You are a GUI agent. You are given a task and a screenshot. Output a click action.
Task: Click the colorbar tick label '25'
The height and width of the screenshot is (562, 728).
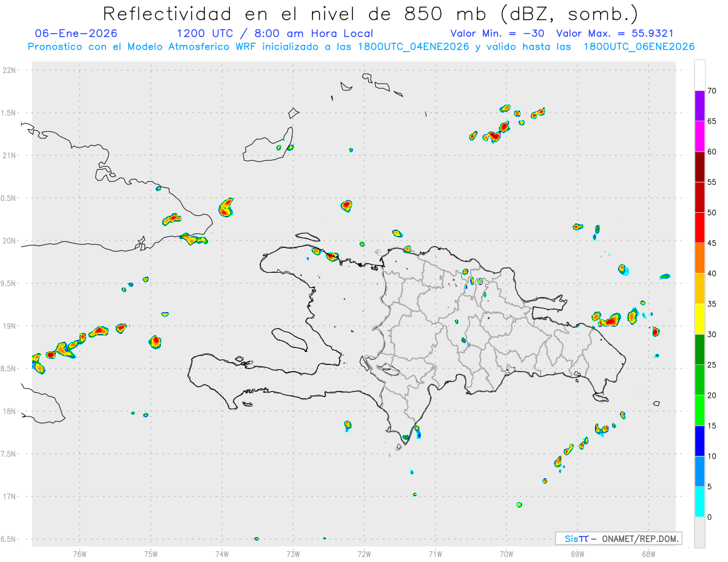coord(712,365)
